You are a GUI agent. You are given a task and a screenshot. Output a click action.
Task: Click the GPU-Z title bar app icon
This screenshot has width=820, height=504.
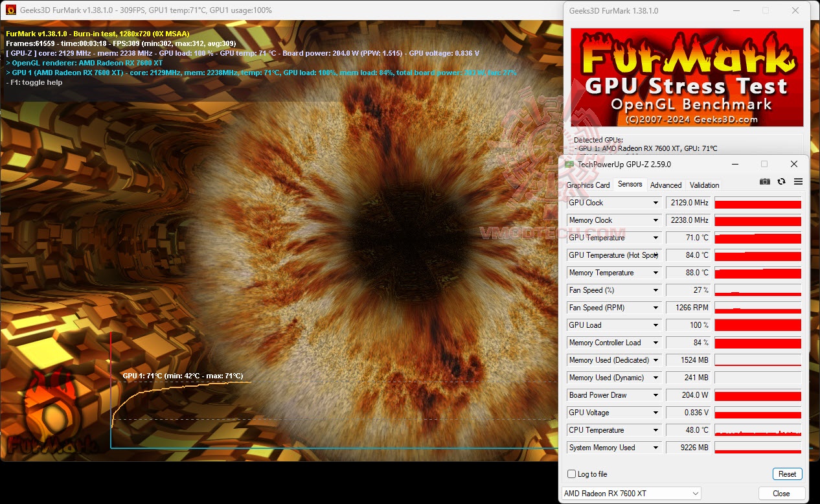click(570, 165)
